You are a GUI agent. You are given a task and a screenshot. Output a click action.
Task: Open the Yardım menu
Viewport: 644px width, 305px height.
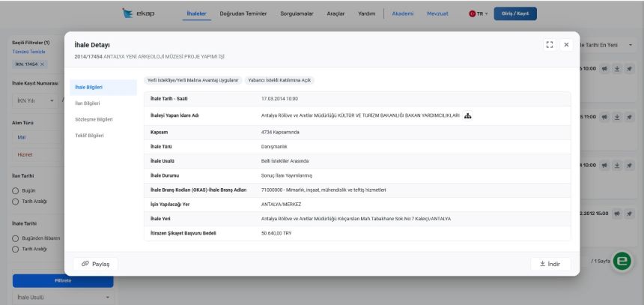366,13
